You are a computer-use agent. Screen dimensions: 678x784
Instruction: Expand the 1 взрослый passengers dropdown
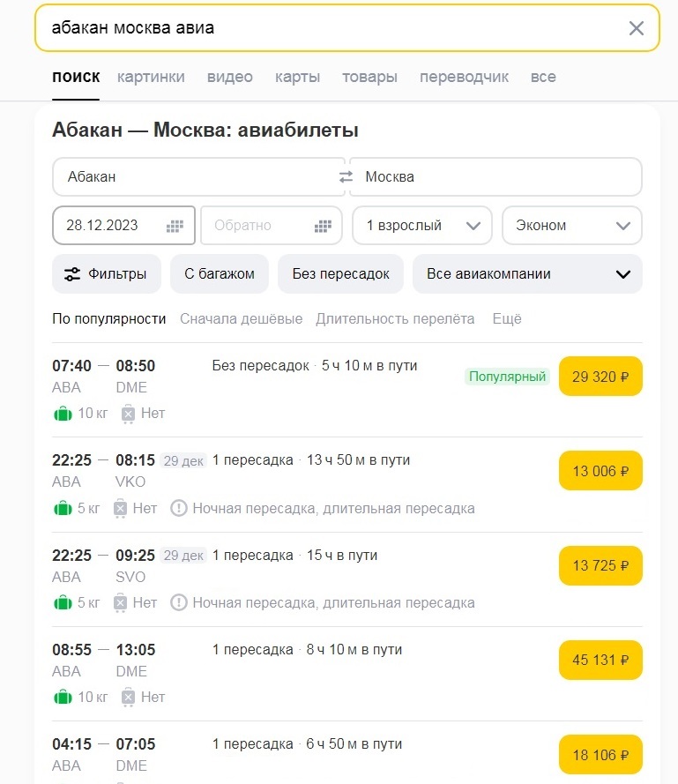(421, 226)
